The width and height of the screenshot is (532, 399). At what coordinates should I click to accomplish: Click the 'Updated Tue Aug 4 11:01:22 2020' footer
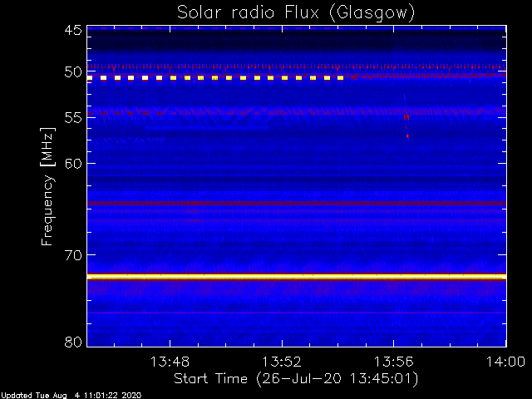click(x=71, y=396)
